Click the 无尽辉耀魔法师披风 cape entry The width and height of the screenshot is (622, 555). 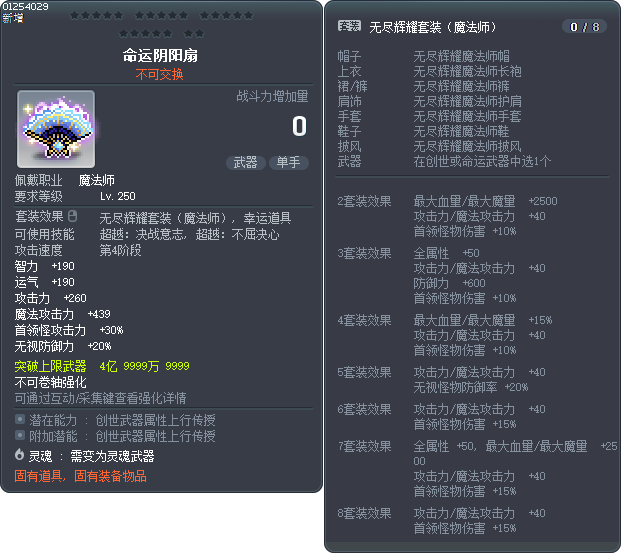coord(467,146)
